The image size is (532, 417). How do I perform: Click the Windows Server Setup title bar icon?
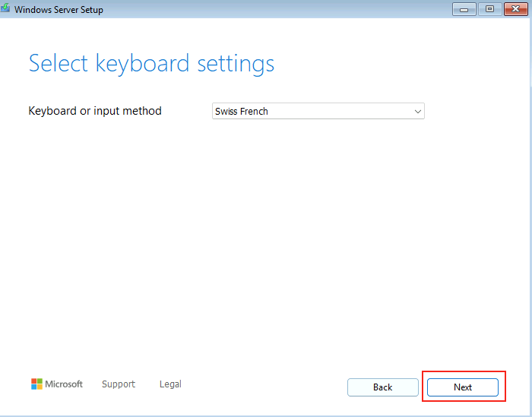[x=5, y=8]
